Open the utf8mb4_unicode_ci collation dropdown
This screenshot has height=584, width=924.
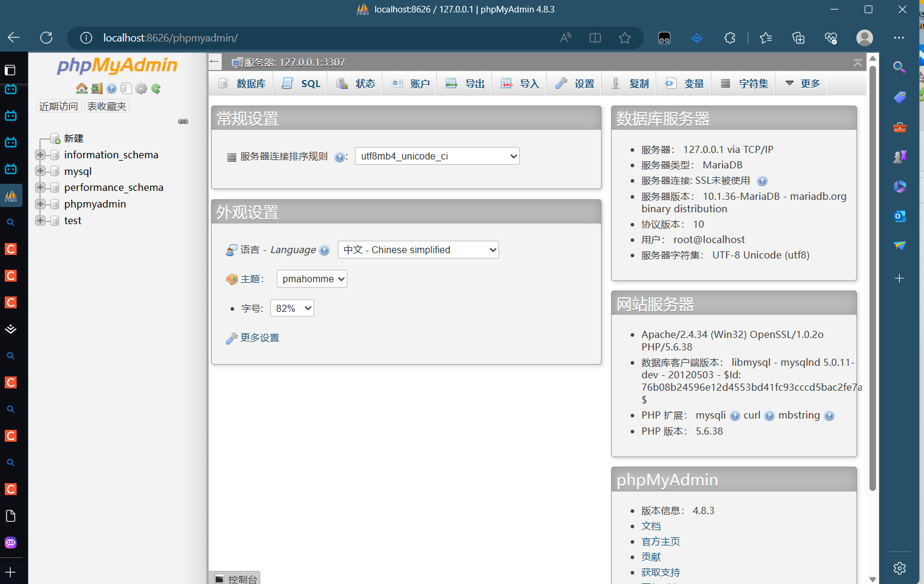pyautogui.click(x=437, y=157)
